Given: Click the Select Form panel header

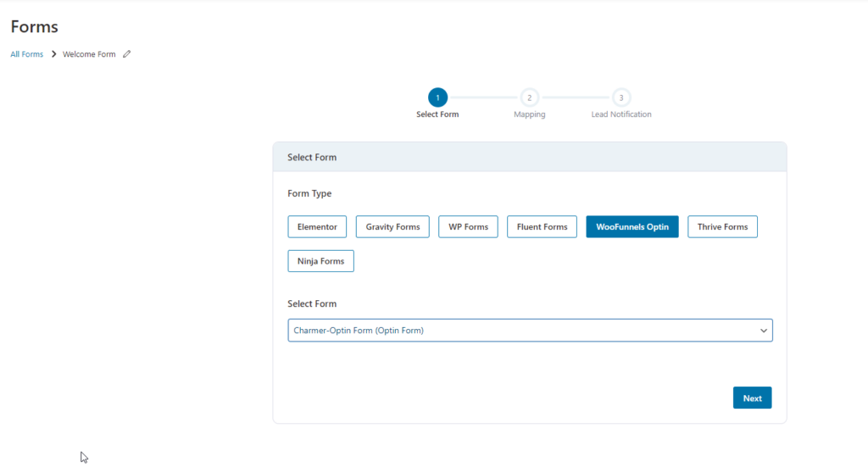Looking at the screenshot, I should pyautogui.click(x=530, y=157).
